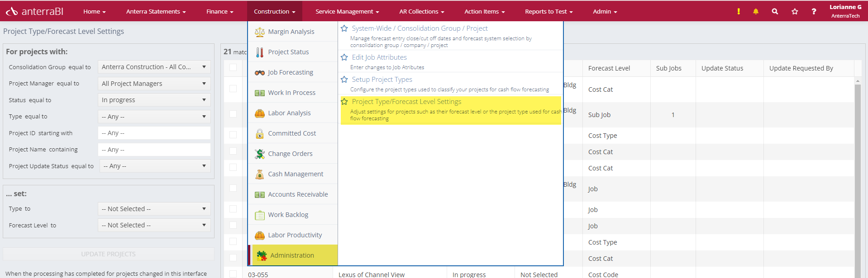Click the table vertical scrollbar
Screen dimensions: 868x278
(858, 181)
